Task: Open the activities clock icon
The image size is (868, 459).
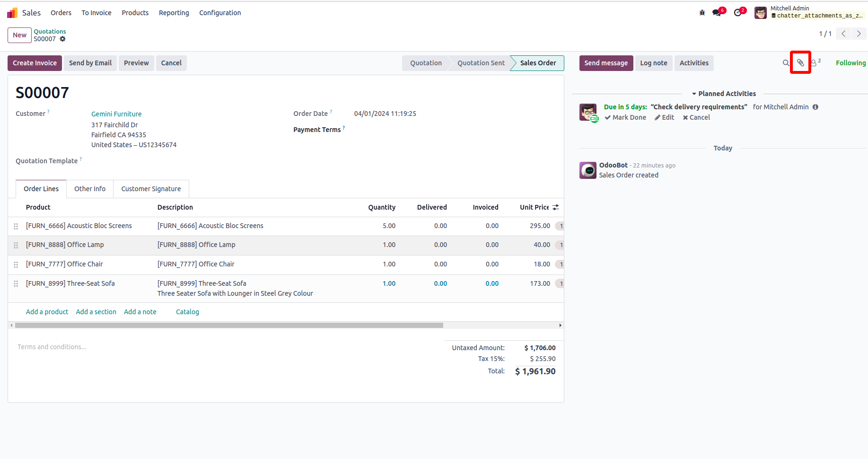Action: click(x=738, y=13)
